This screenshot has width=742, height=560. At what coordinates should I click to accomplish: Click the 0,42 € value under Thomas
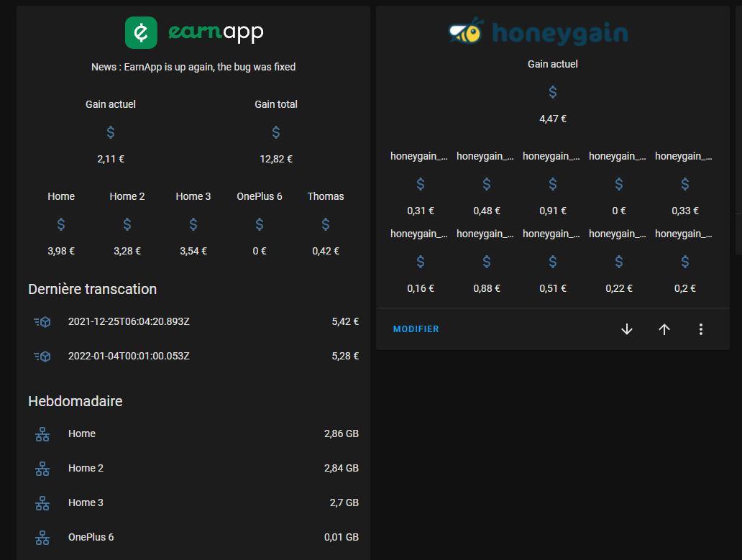326,251
